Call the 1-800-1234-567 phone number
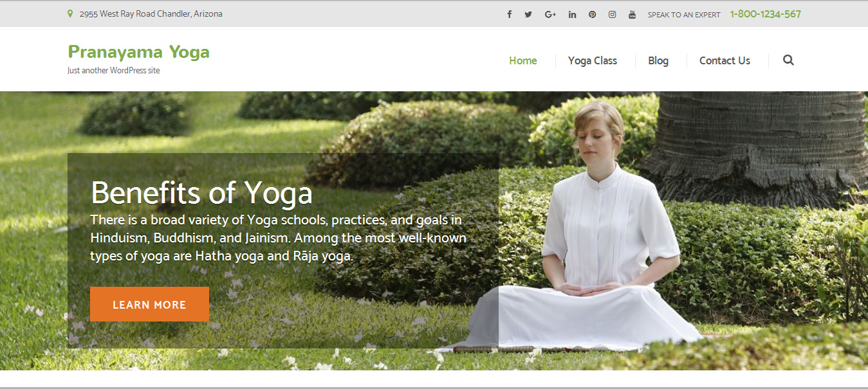 (x=766, y=14)
